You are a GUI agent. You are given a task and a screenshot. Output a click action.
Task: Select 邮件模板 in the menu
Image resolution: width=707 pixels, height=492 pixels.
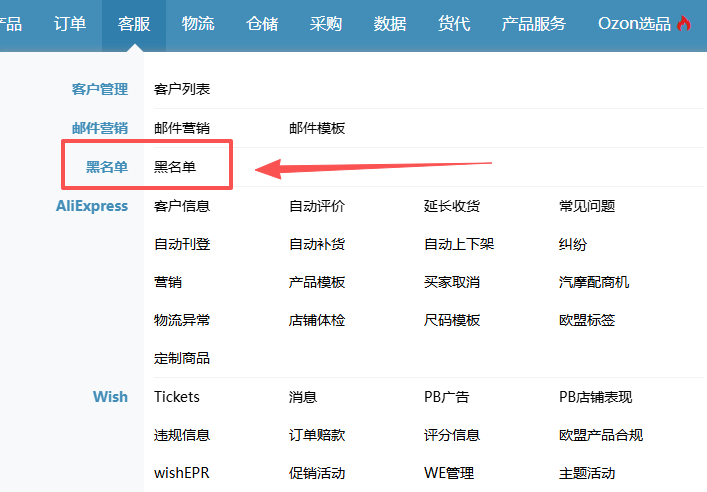click(x=317, y=128)
